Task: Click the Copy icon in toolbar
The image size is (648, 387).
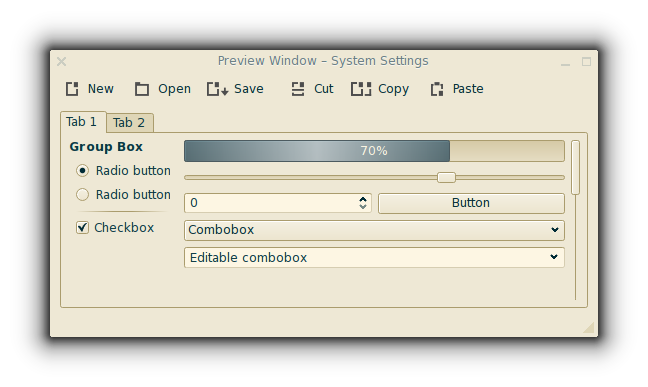Action: coord(361,89)
